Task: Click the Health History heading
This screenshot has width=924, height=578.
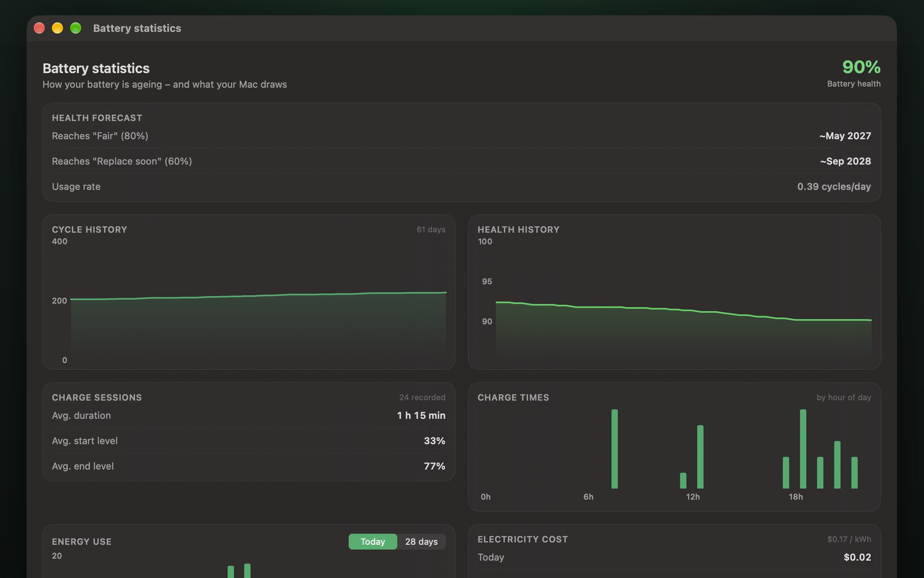Action: tap(518, 229)
